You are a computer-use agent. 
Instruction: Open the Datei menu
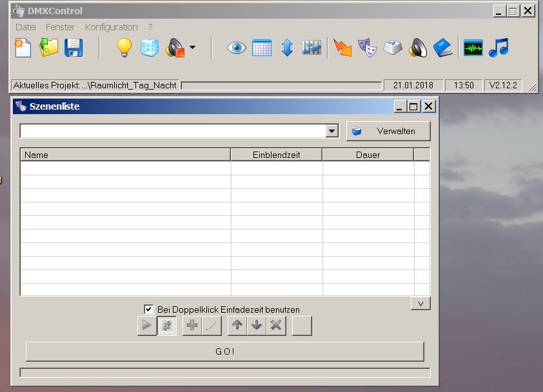(26, 27)
